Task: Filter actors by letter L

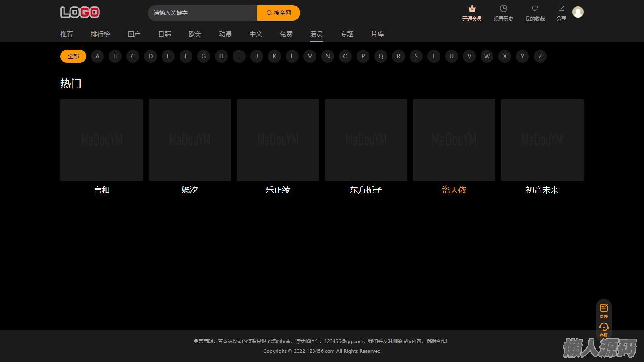Action: 292,56
